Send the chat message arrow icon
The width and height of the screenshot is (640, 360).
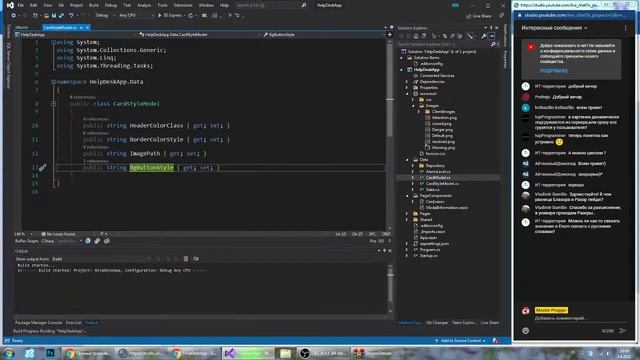(623, 331)
